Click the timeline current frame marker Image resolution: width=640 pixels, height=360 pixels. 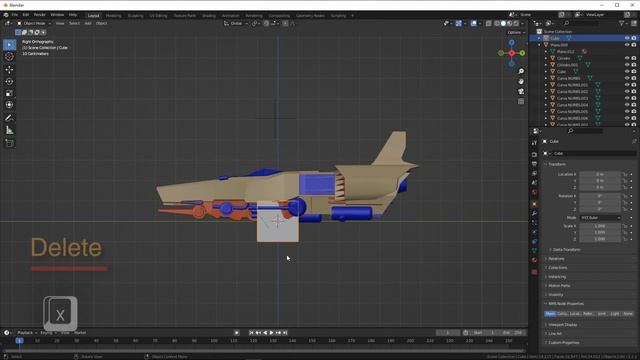pyautogui.click(x=19, y=340)
